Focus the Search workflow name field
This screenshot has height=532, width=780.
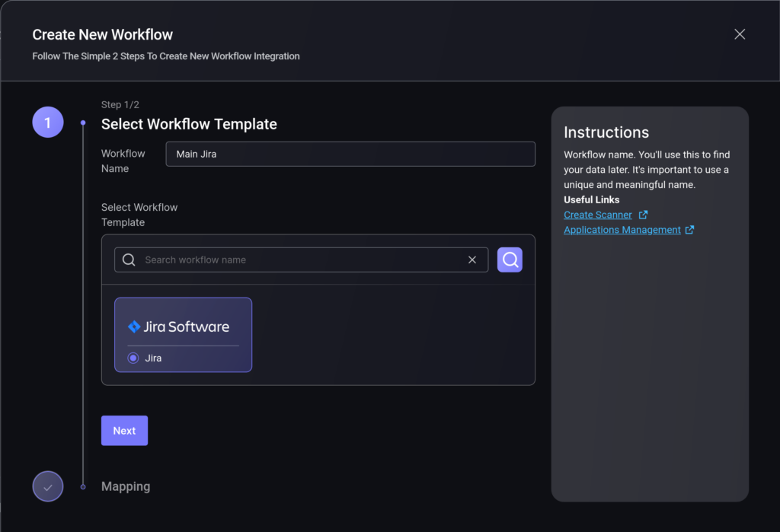(x=301, y=260)
